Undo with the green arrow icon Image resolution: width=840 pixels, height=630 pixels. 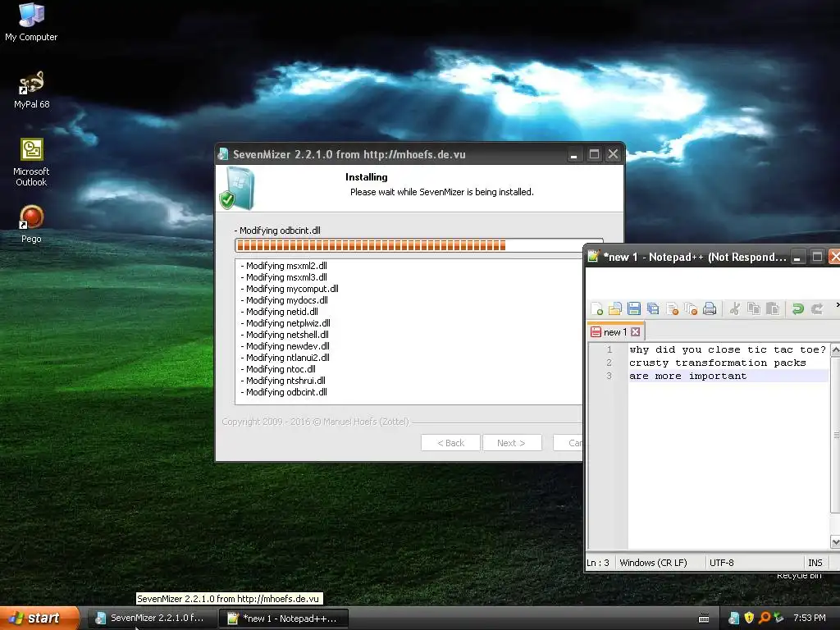coord(797,308)
